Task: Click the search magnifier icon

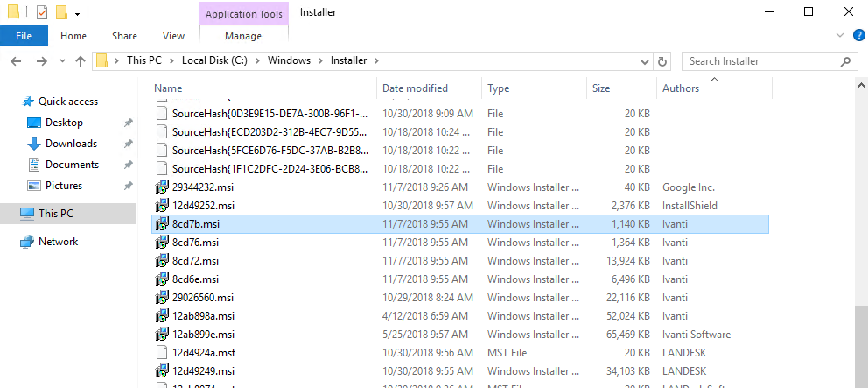Action: click(x=846, y=61)
